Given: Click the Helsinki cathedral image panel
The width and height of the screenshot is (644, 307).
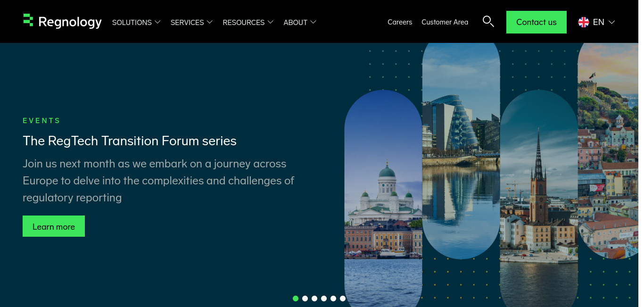Looking at the screenshot, I should click(x=383, y=198).
